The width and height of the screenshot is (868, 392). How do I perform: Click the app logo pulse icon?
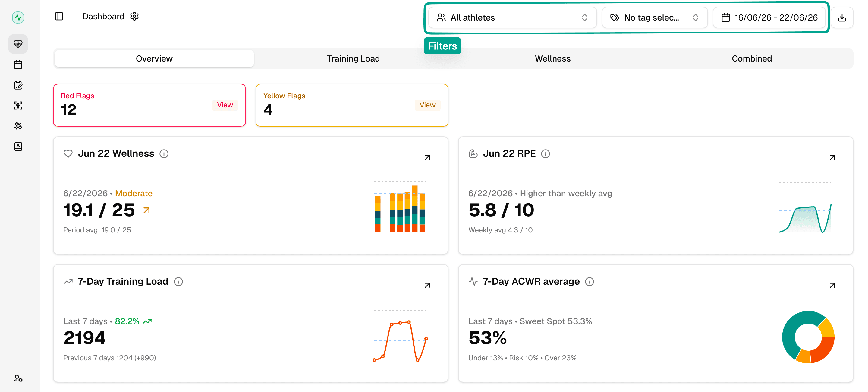(18, 17)
